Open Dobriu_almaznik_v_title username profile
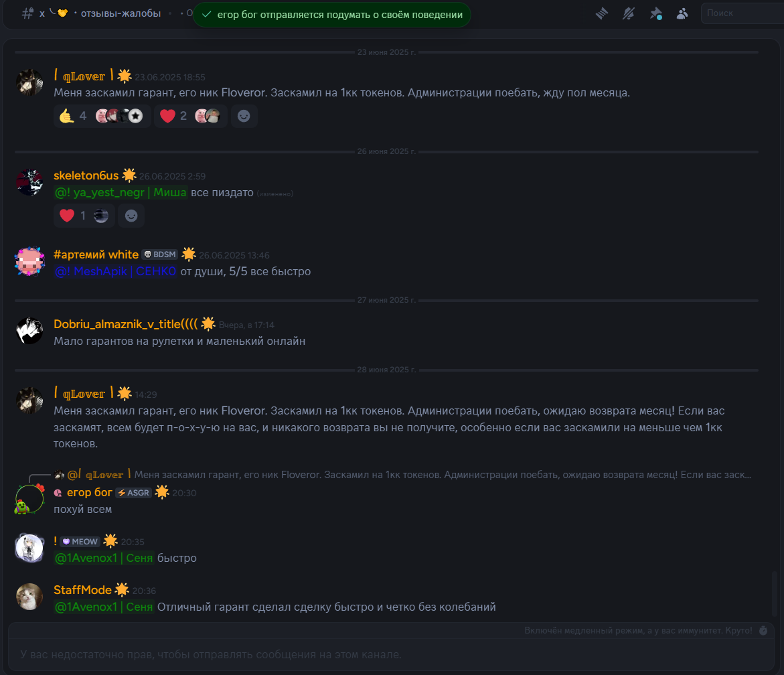Screen dimensions: 784x675 [x=125, y=324]
